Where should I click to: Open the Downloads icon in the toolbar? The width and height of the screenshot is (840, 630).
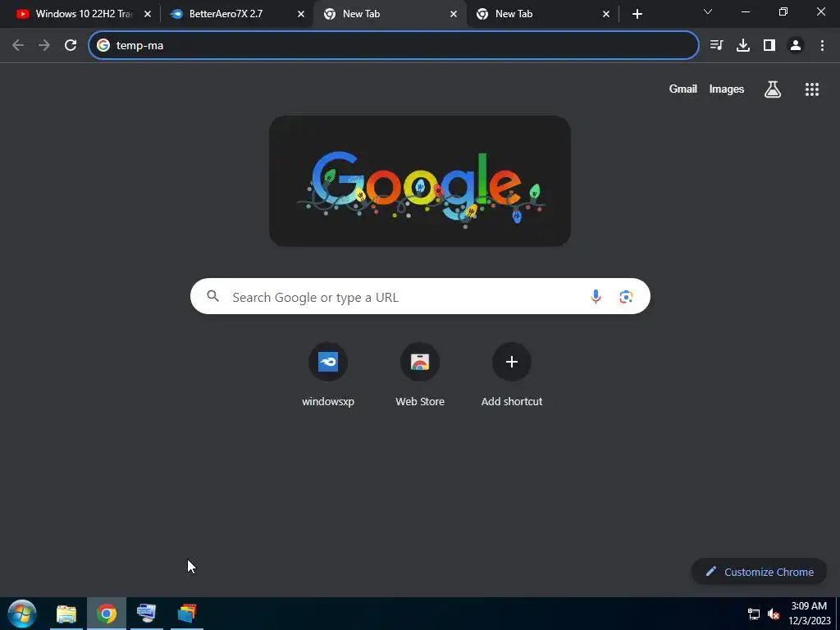click(x=743, y=46)
